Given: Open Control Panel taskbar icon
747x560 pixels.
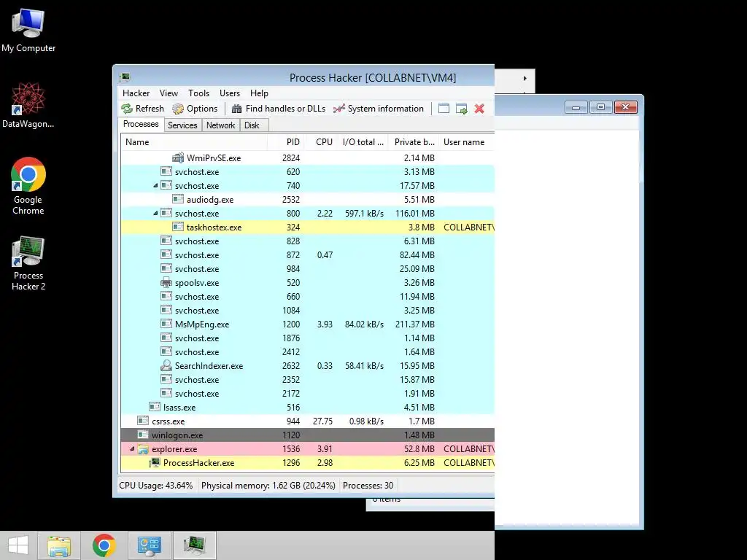Looking at the screenshot, I should coord(150,545).
